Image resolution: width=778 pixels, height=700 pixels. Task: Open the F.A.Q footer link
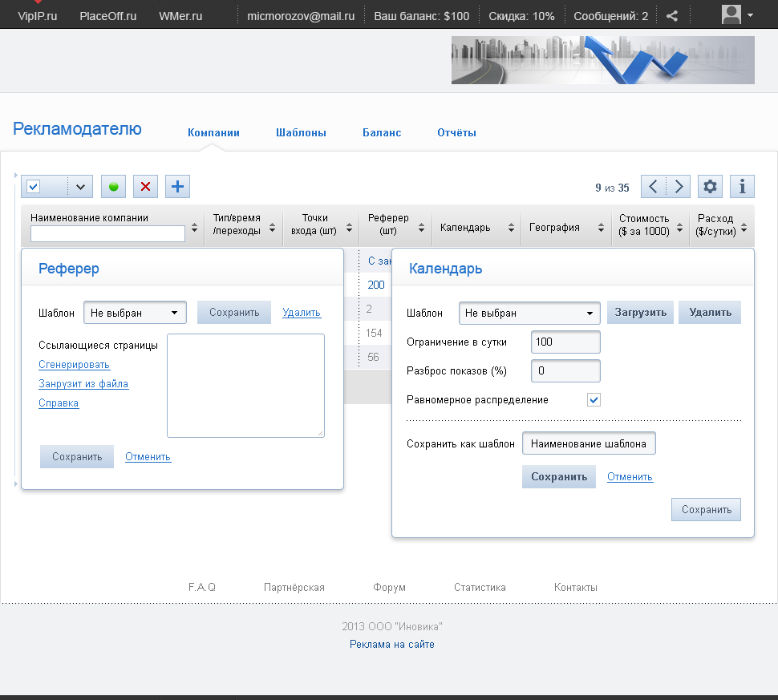pyautogui.click(x=202, y=588)
